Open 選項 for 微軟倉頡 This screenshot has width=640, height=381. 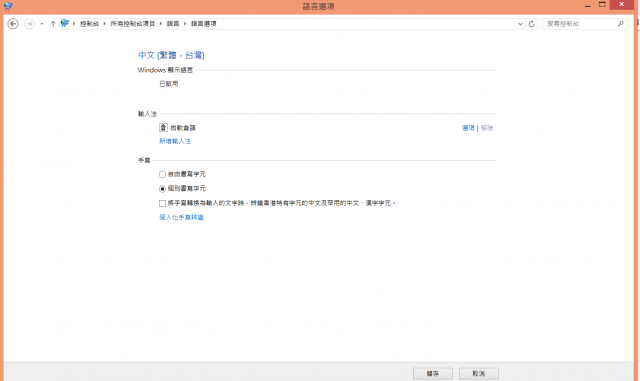[468, 128]
